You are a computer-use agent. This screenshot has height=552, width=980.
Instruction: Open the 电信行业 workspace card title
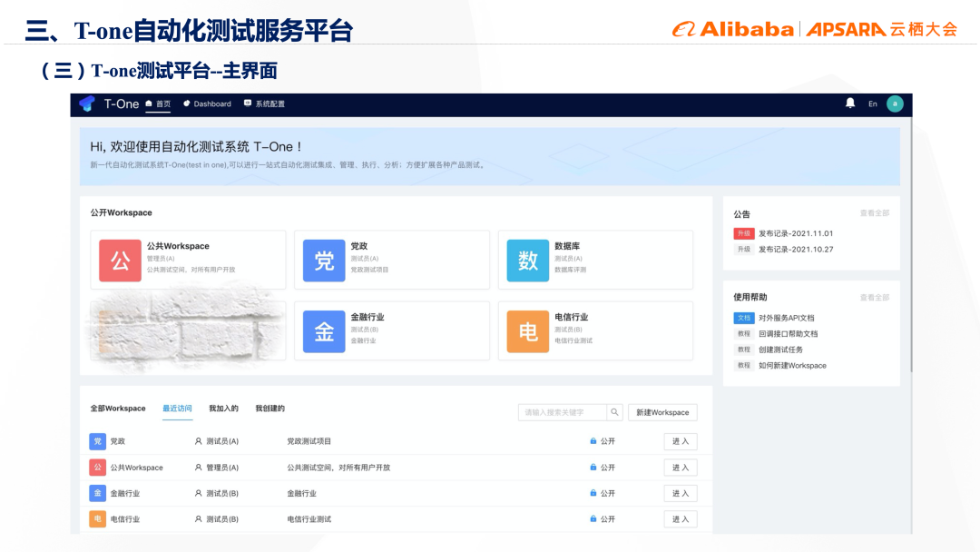pos(572,317)
